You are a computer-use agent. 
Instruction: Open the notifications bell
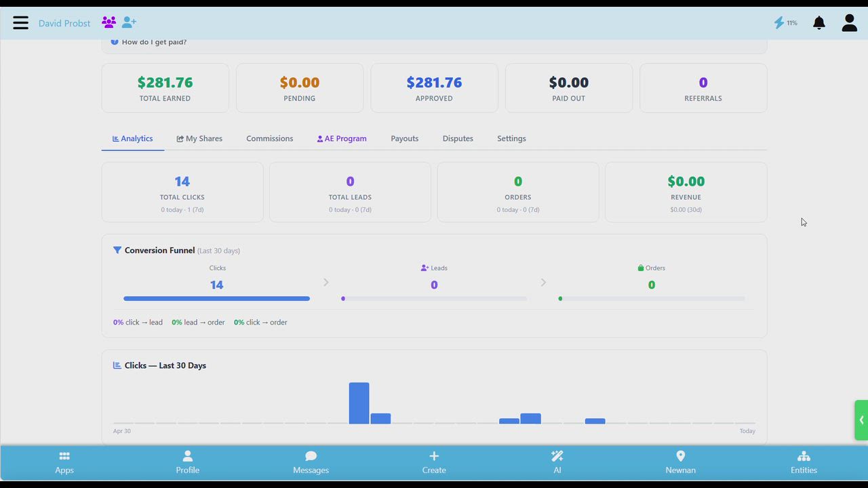click(819, 23)
